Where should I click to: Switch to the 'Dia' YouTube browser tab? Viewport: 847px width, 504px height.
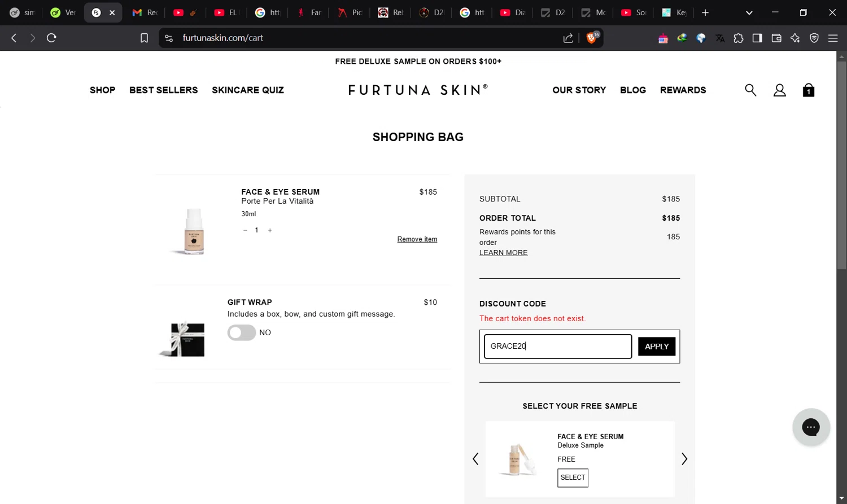(513, 12)
